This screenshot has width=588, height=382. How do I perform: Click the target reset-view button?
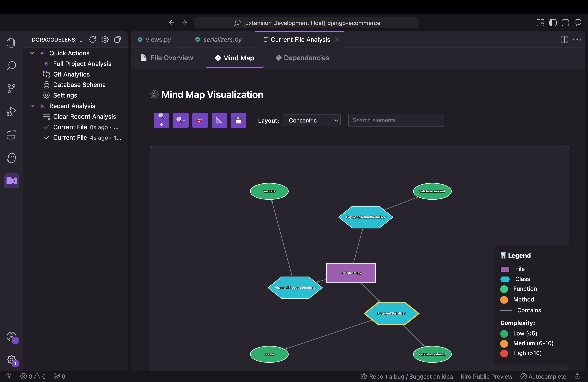click(200, 120)
